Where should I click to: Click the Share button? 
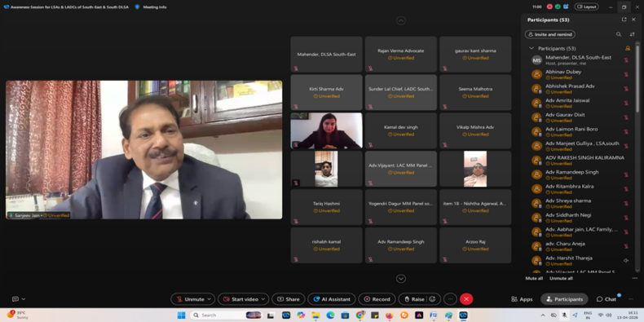pos(288,299)
